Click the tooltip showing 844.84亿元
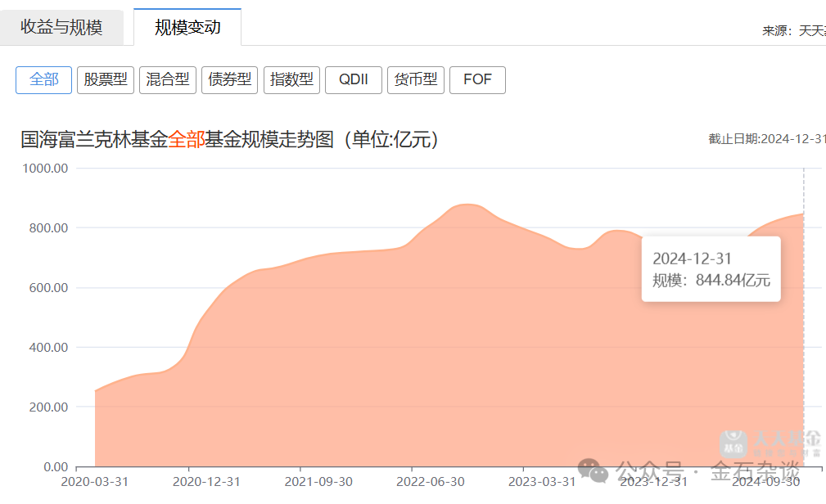Viewport: 826px width, 504px height. pos(711,268)
